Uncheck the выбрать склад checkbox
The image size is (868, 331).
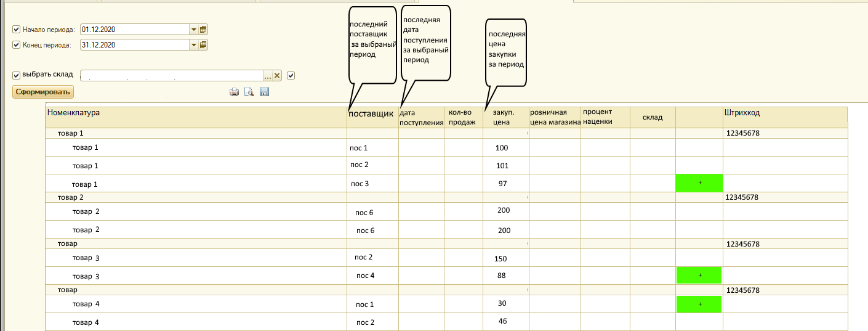click(17, 75)
